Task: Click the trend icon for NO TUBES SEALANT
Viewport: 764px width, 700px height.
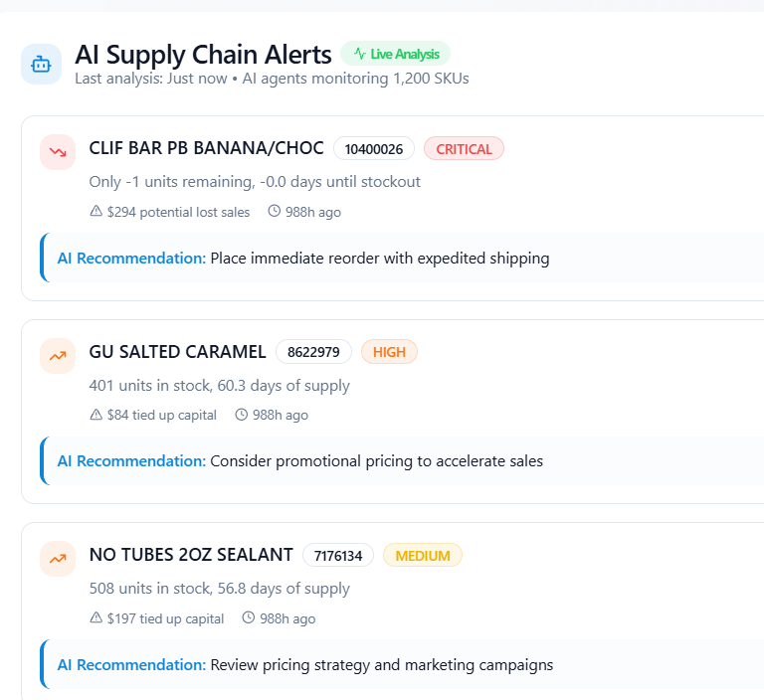Action: tap(58, 559)
